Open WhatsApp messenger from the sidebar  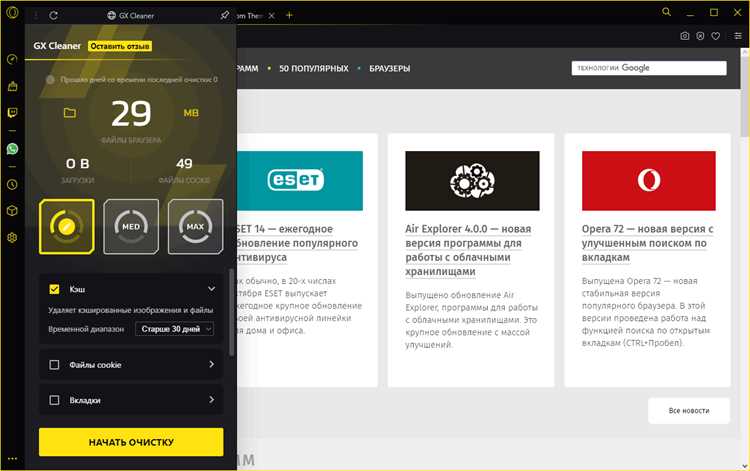[12, 149]
